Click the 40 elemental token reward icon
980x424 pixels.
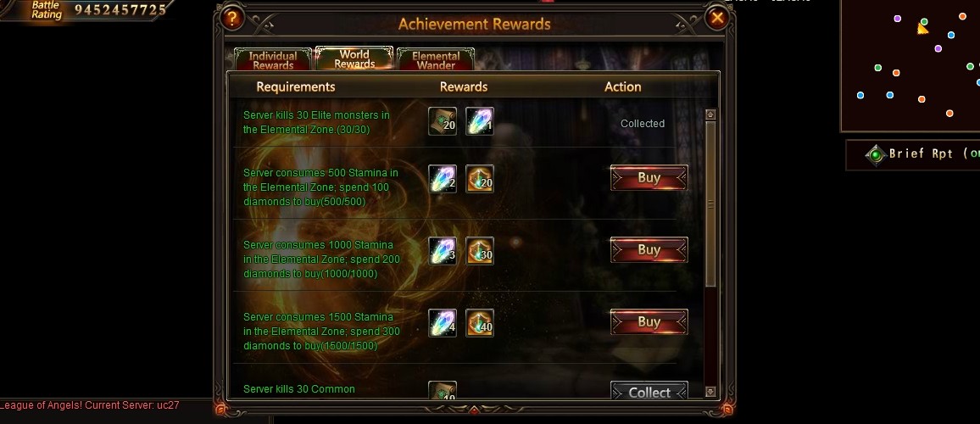click(x=479, y=323)
